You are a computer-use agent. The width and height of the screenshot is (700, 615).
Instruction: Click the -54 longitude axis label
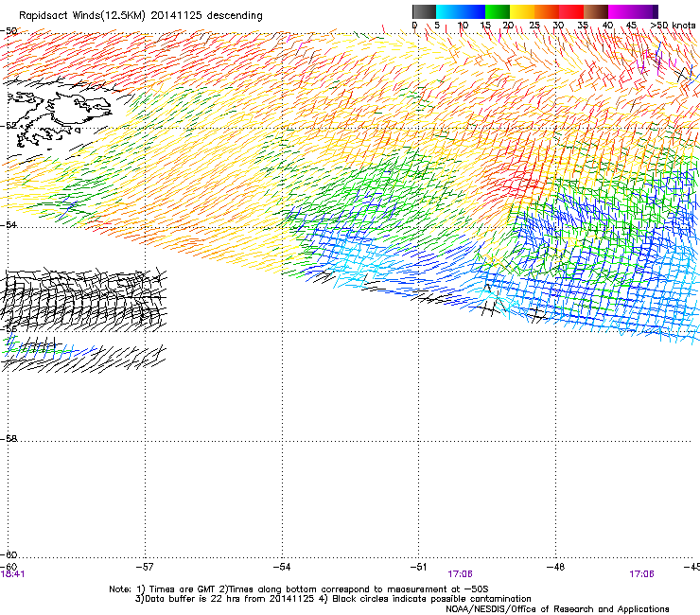point(282,567)
